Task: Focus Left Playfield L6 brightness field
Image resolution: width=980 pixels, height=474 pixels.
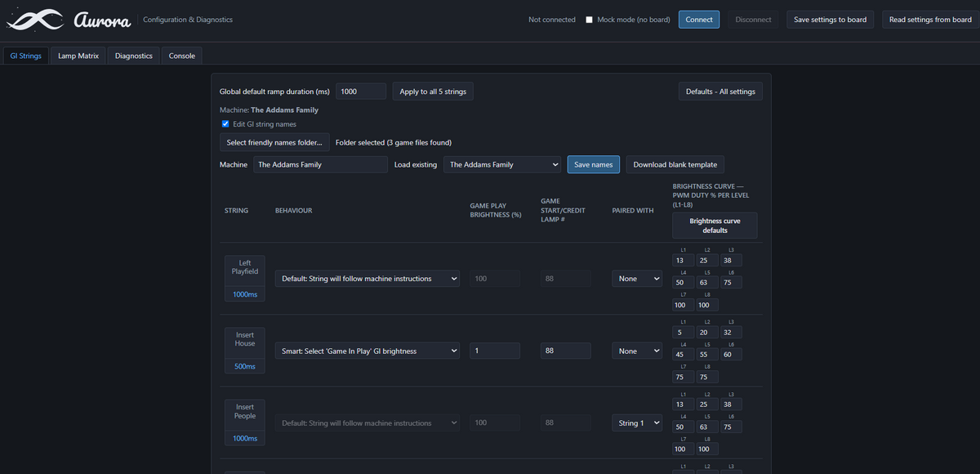Action: (732, 283)
